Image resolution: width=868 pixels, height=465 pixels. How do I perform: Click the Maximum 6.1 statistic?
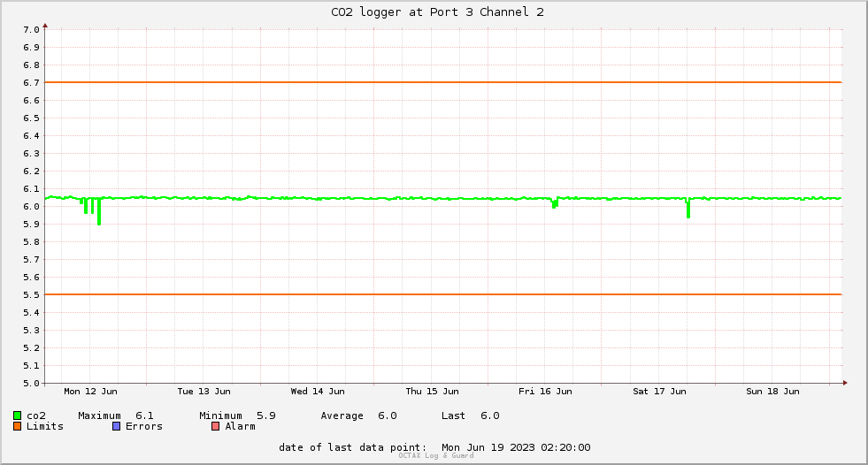[116, 415]
